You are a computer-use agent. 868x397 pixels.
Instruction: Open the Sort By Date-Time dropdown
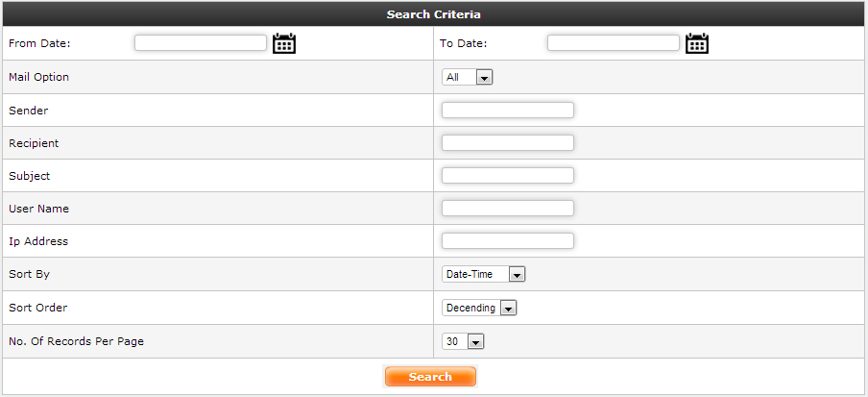point(484,274)
